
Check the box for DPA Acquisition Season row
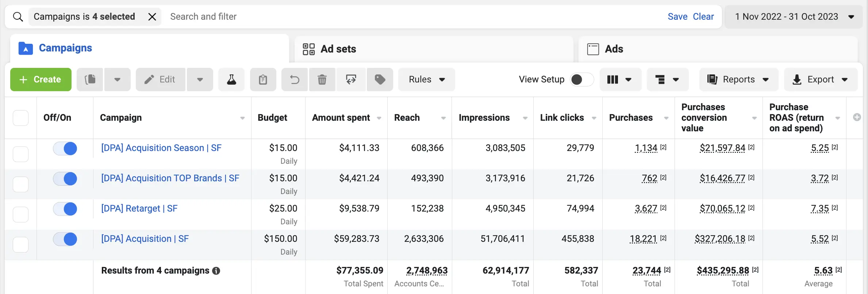tap(20, 154)
